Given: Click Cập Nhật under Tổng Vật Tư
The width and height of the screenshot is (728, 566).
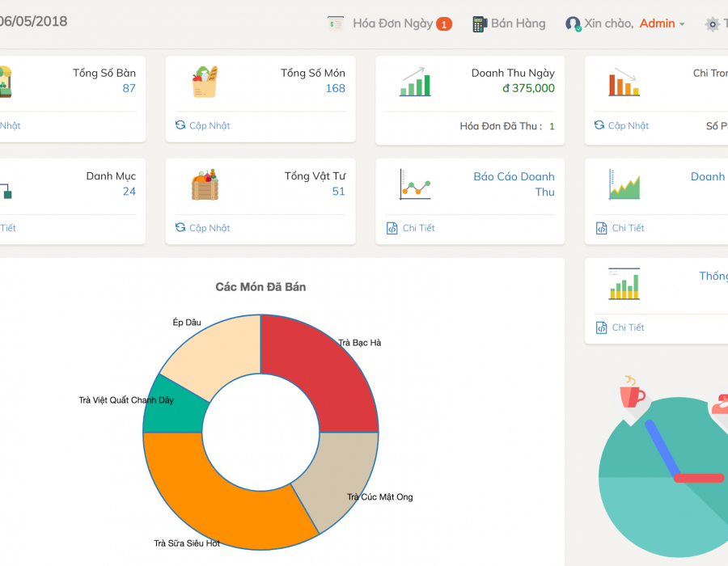Looking at the screenshot, I should pos(202,228).
